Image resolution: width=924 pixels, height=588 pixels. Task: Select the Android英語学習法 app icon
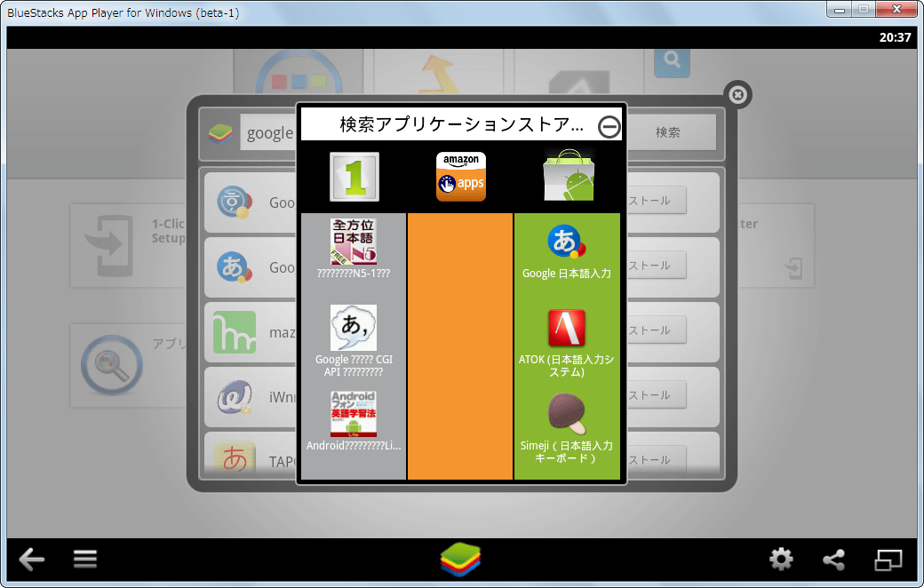354,414
